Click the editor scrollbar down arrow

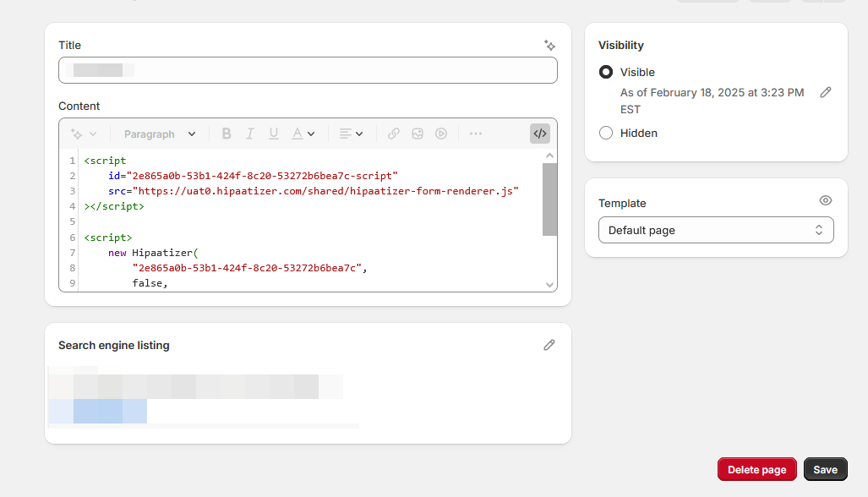point(549,285)
